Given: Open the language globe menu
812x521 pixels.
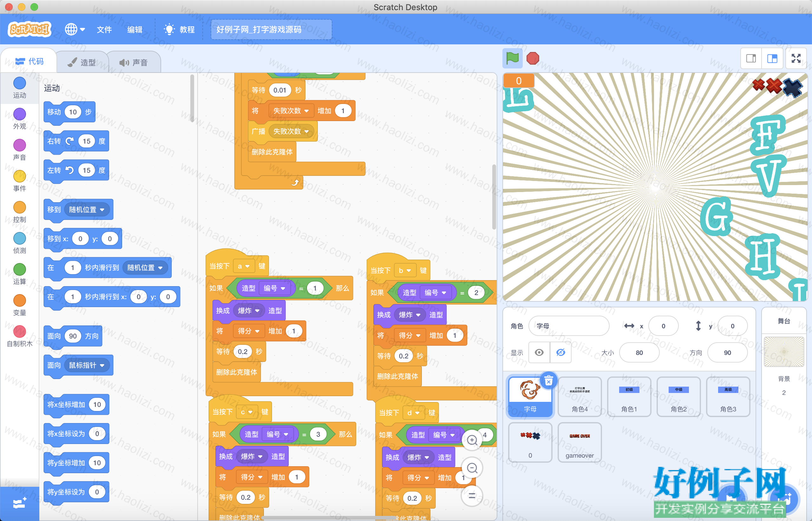Looking at the screenshot, I should (x=75, y=29).
